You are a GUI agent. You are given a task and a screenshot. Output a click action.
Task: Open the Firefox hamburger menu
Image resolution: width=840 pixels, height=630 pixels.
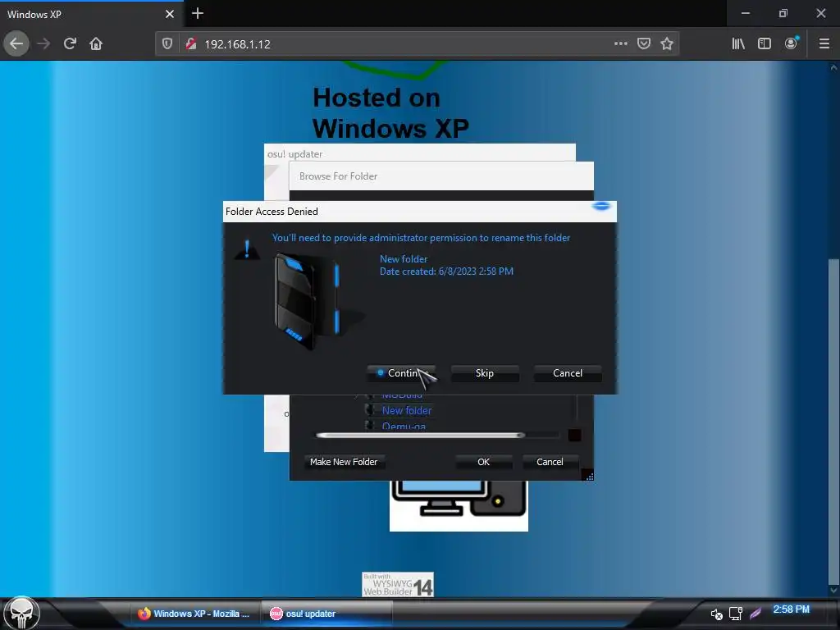coord(824,43)
